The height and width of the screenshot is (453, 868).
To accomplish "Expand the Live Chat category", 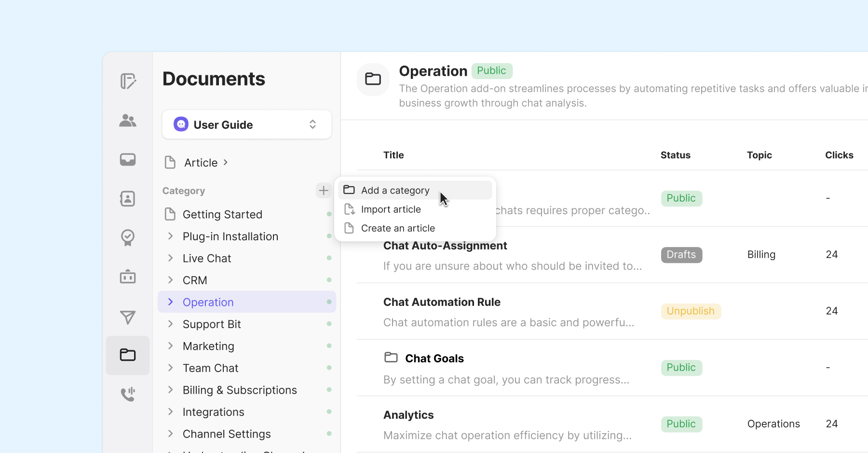I will pyautogui.click(x=170, y=258).
